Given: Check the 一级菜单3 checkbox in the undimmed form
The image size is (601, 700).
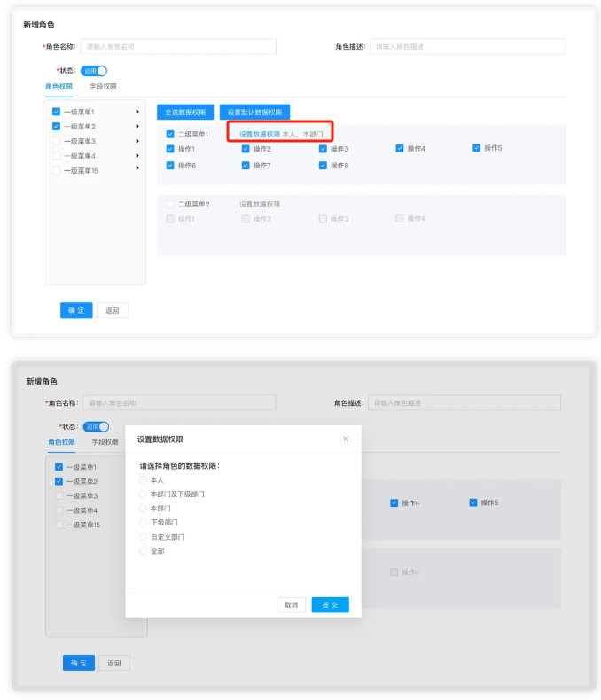Looking at the screenshot, I should pyautogui.click(x=56, y=141).
